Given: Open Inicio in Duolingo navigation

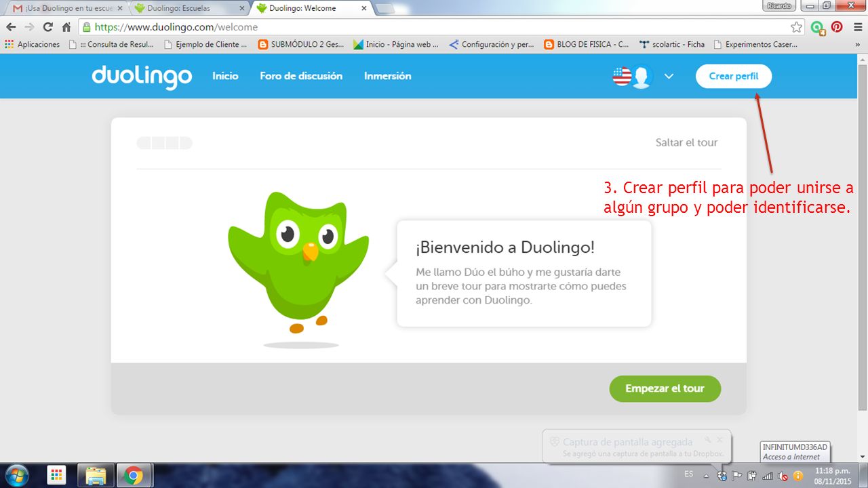Looking at the screenshot, I should [225, 76].
